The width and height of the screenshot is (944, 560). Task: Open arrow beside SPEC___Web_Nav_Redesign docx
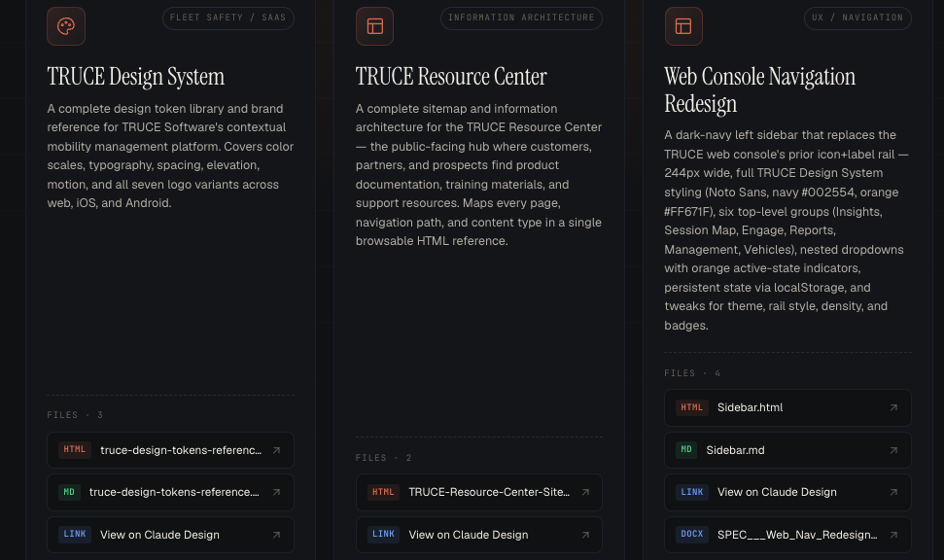(893, 535)
